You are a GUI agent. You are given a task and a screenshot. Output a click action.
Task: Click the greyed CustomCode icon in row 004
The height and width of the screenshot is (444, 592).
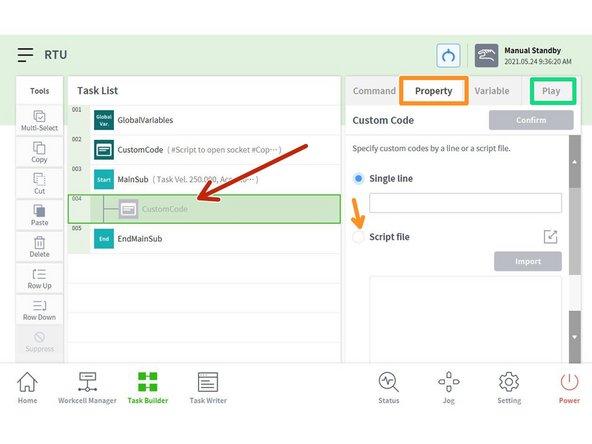tap(128, 209)
